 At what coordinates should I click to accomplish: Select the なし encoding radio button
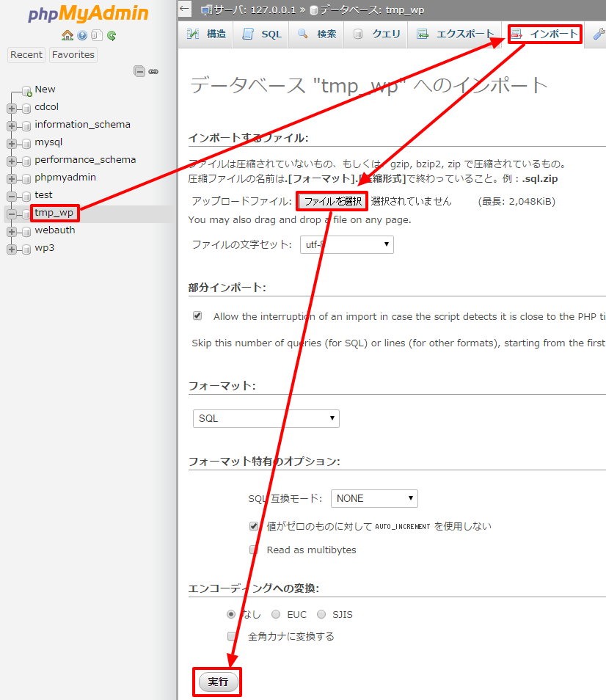[x=230, y=614]
